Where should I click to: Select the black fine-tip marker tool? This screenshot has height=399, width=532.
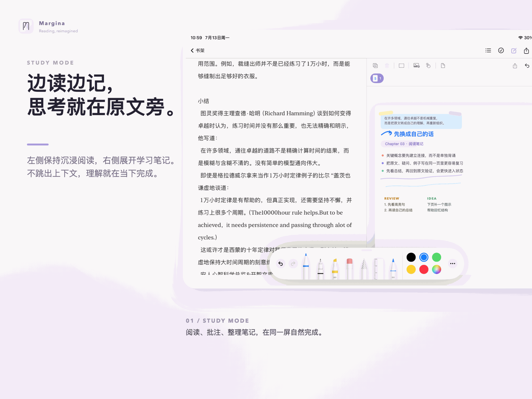pyautogui.click(x=320, y=269)
